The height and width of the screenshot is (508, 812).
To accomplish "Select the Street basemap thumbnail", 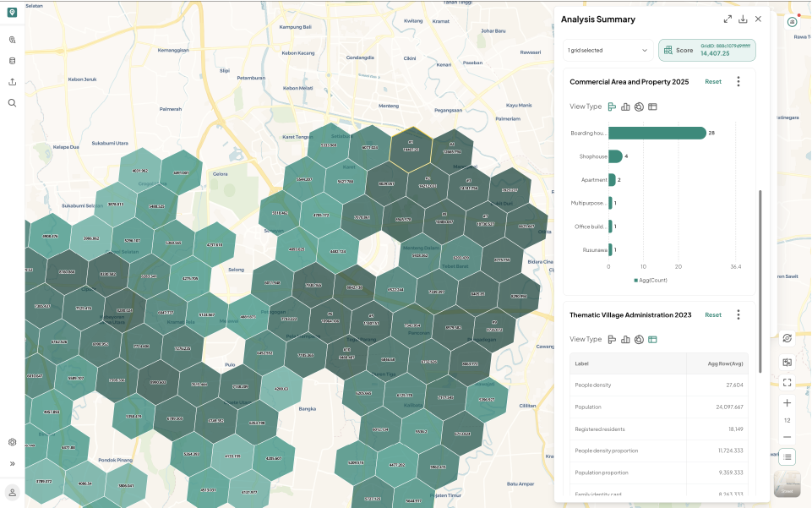I will [x=787, y=483].
